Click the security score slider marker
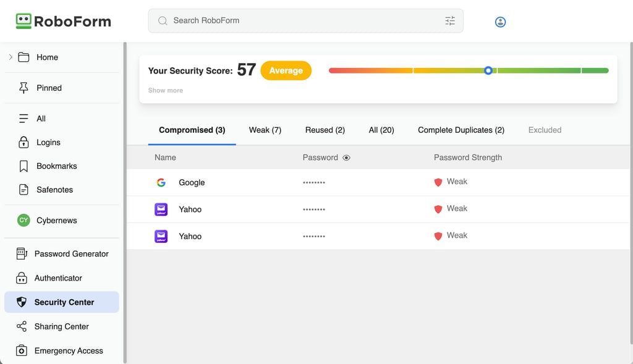The width and height of the screenshot is (633, 364). tap(488, 70)
